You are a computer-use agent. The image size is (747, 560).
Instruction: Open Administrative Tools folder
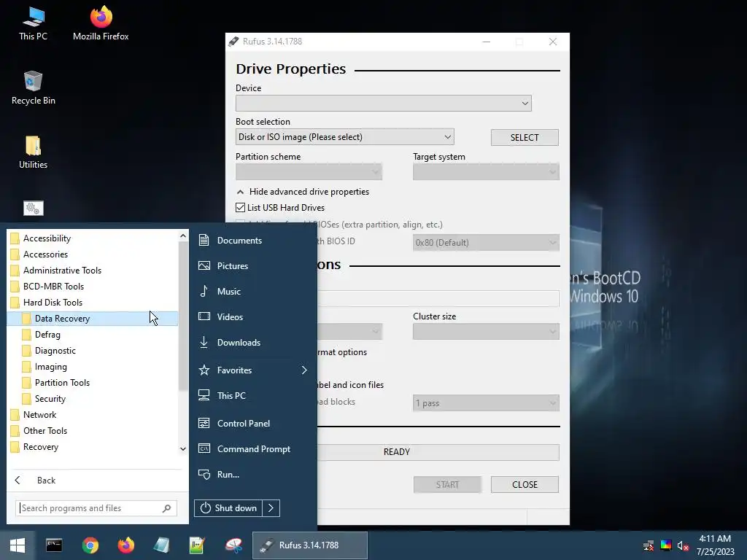click(x=93, y=271)
